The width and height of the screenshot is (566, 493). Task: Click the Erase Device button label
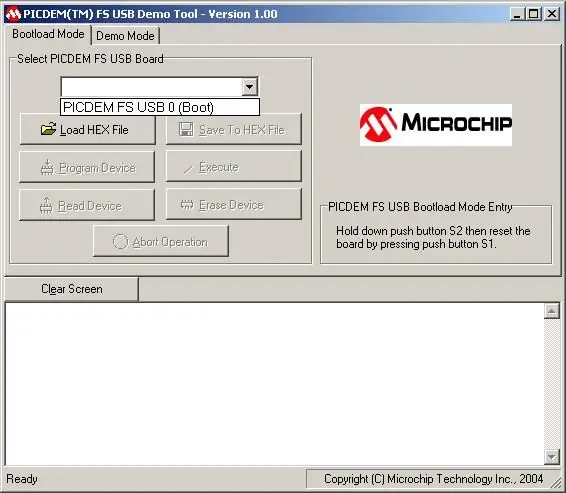click(x=231, y=205)
